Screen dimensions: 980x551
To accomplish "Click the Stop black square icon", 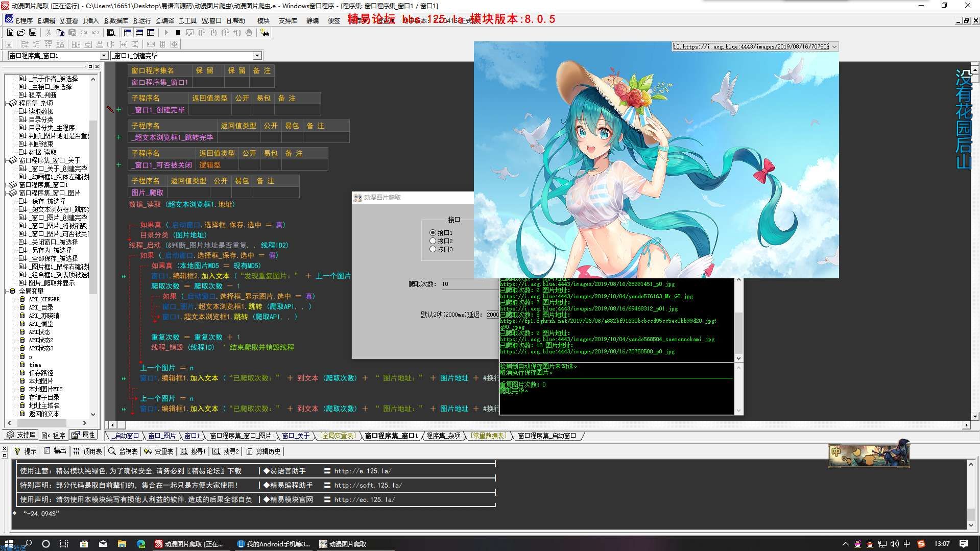I will click(178, 32).
